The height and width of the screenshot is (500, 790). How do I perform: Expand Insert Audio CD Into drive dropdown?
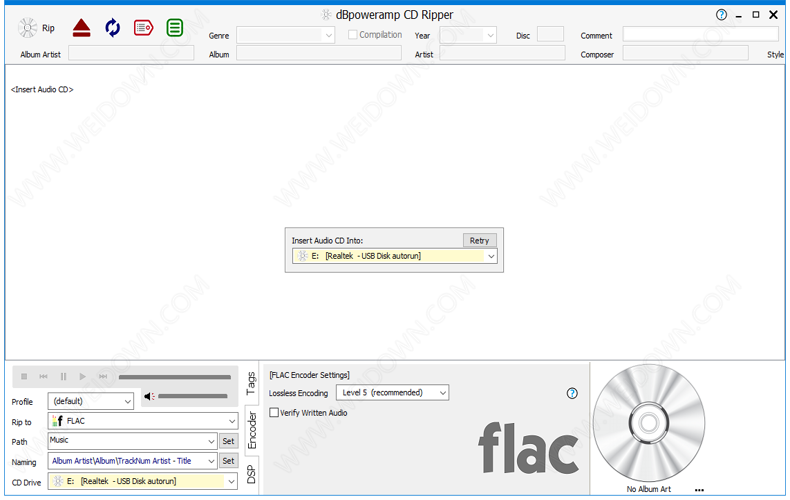491,256
